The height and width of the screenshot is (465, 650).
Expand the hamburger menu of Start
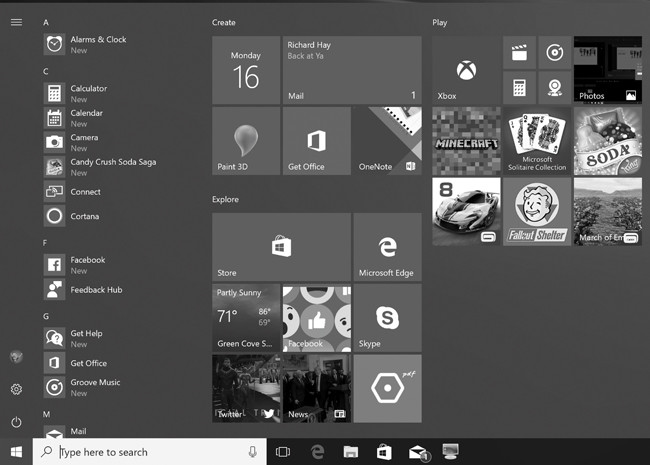pyautogui.click(x=16, y=22)
